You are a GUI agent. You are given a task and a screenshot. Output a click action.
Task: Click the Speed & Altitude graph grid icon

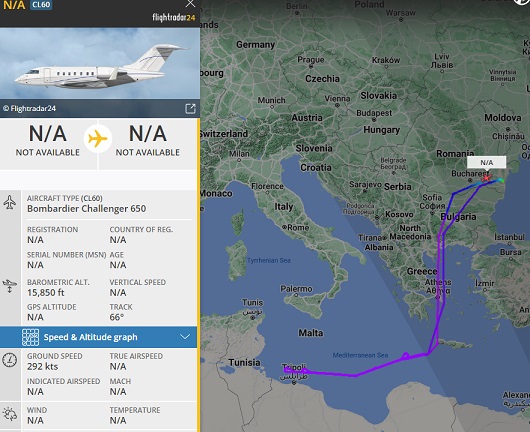click(x=30, y=337)
